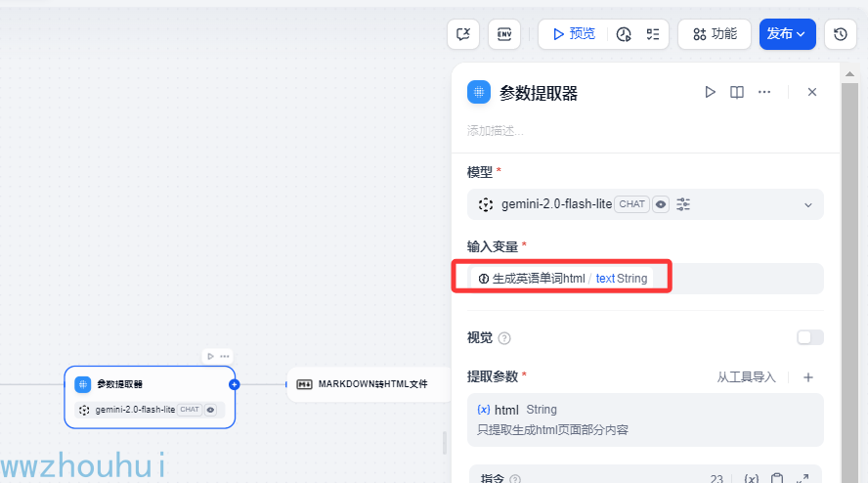Click the MARKDOWN转HTML文件 node icon
The image size is (868, 483).
(x=304, y=384)
